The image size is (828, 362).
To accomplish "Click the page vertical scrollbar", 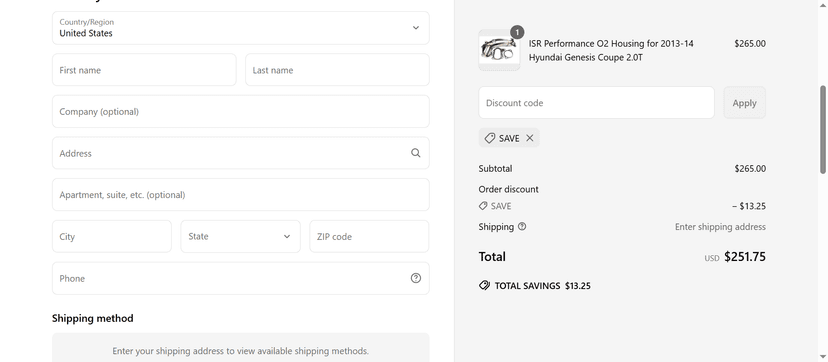I will [x=823, y=130].
